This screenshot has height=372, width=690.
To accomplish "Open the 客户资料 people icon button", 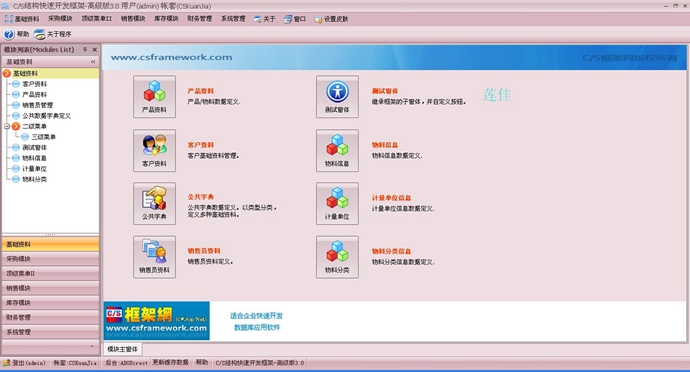I will tap(154, 151).
